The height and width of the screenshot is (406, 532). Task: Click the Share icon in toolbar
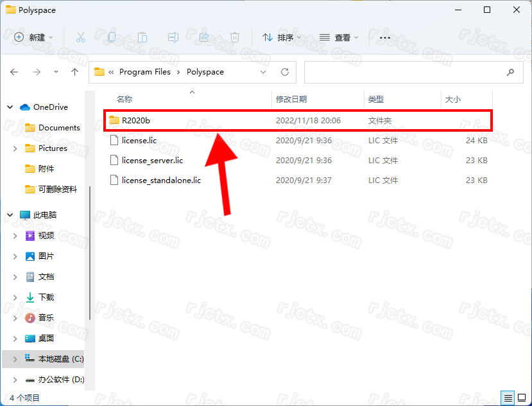pyautogui.click(x=204, y=37)
